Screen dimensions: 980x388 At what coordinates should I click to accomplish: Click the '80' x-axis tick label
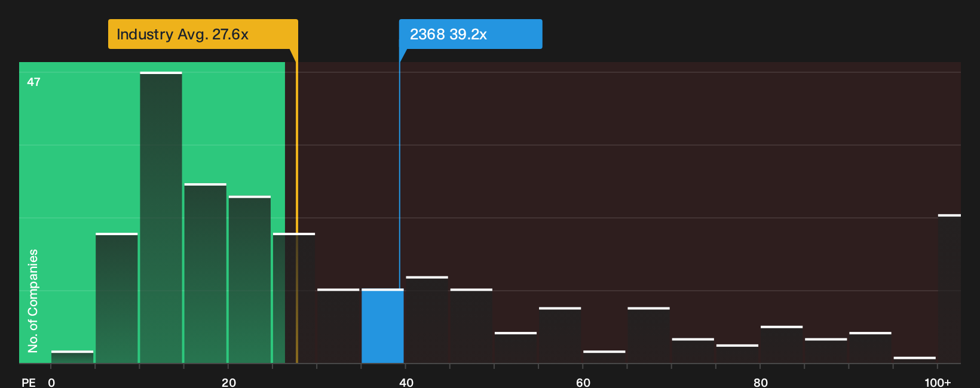click(761, 383)
